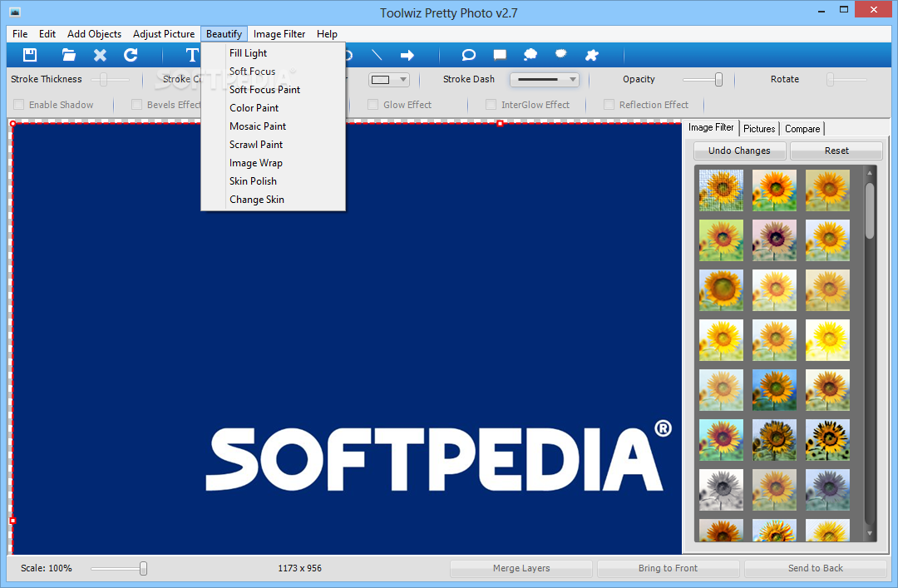Click the filter panel scrollbar thumb
This screenshot has height=588, width=898.
point(870,210)
